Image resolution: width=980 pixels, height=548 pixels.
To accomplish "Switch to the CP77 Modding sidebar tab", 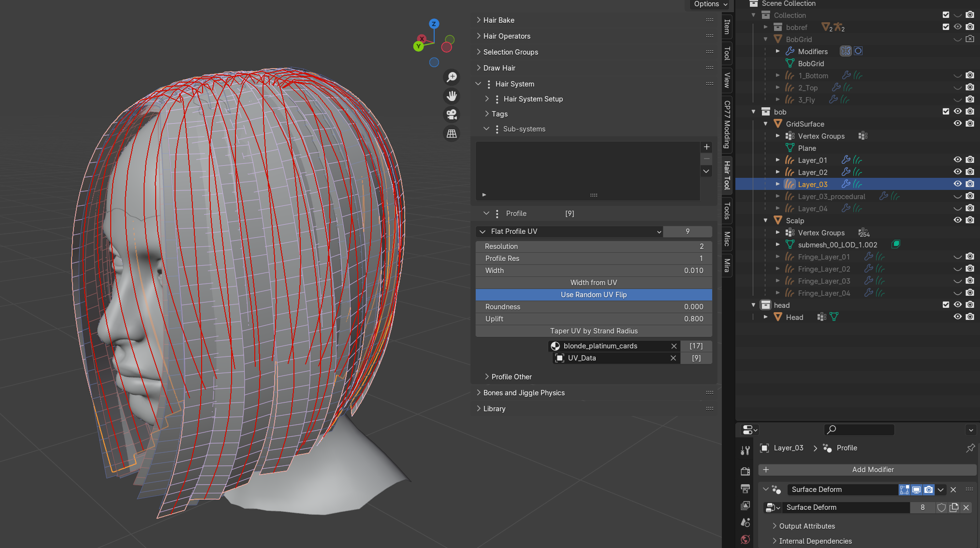I will [727, 124].
